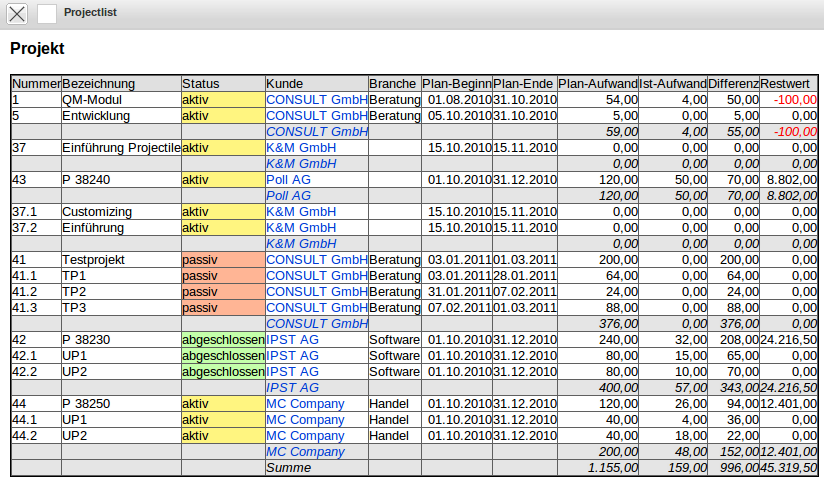Open MC Company link in P 38250 row
The image size is (824, 481).
click(305, 404)
